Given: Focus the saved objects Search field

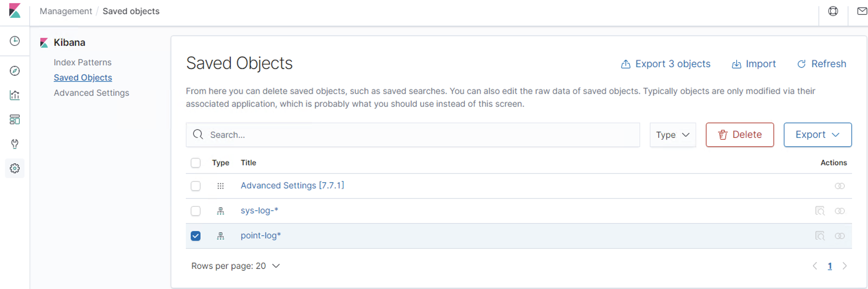Looking at the screenshot, I should pyautogui.click(x=412, y=135).
